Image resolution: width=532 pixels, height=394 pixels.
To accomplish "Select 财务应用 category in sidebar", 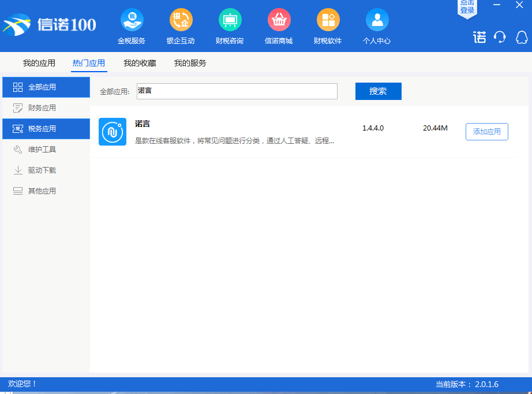I will 46,108.
